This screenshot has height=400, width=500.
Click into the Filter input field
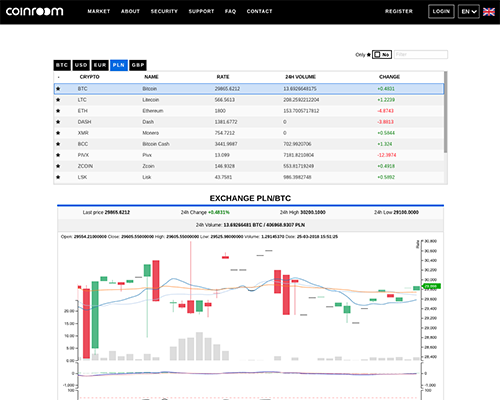click(x=421, y=54)
